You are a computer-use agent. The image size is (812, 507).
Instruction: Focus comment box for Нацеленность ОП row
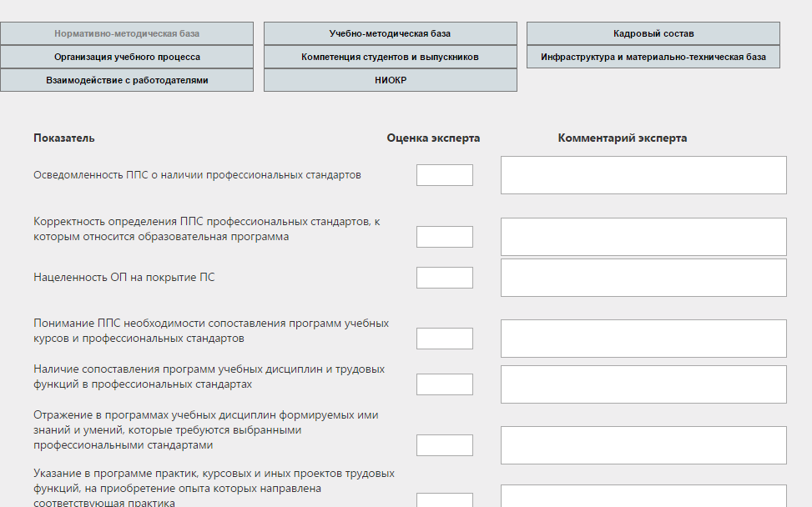pyautogui.click(x=643, y=278)
